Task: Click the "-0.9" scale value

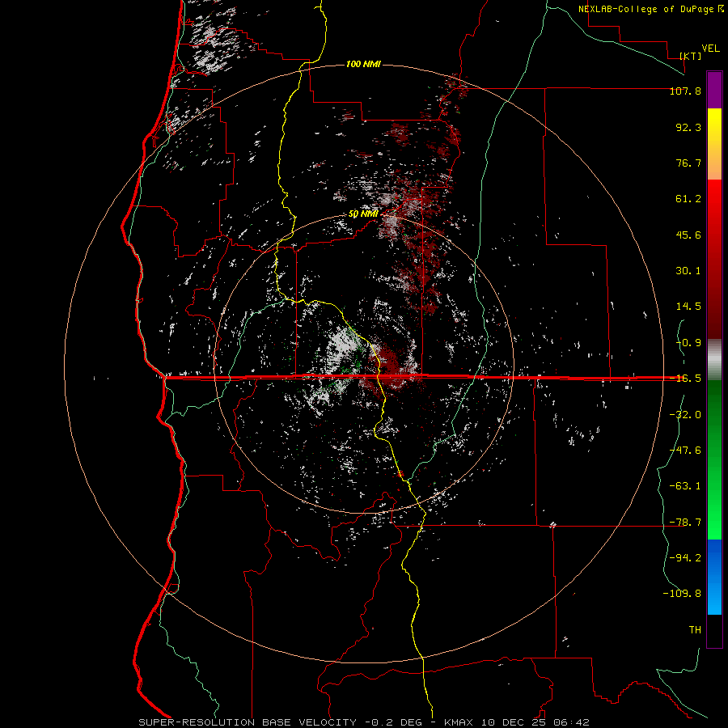Action: tap(688, 343)
